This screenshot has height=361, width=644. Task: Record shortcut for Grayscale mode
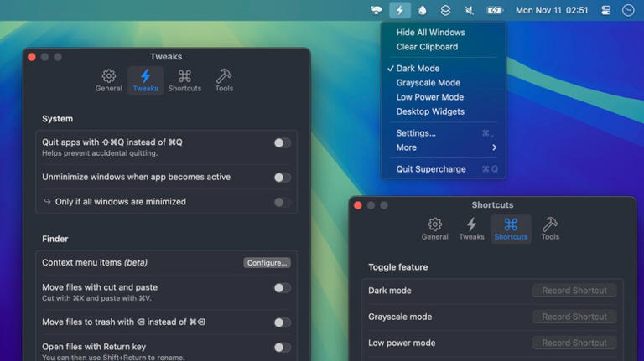click(574, 317)
